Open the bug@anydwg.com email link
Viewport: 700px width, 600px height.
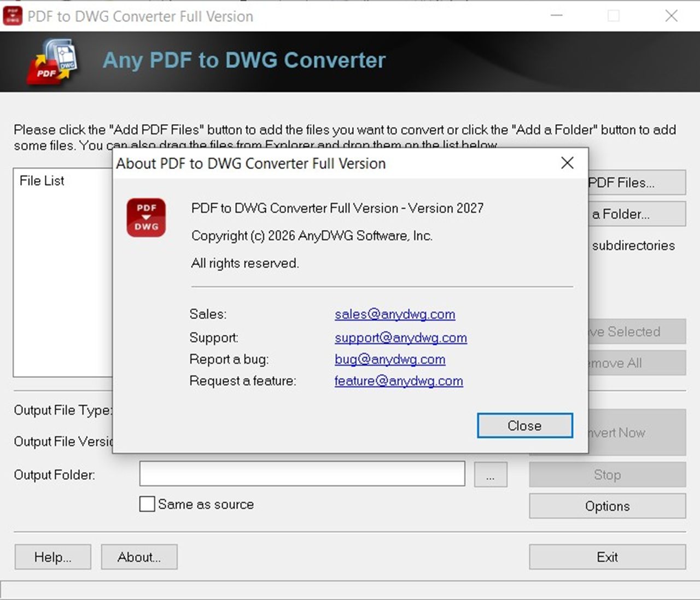(x=390, y=359)
